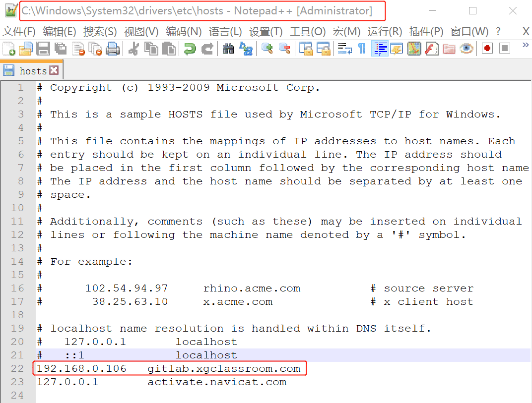The height and width of the screenshot is (403, 532).
Task: Click line number 22 in the margin
Action: (x=17, y=368)
